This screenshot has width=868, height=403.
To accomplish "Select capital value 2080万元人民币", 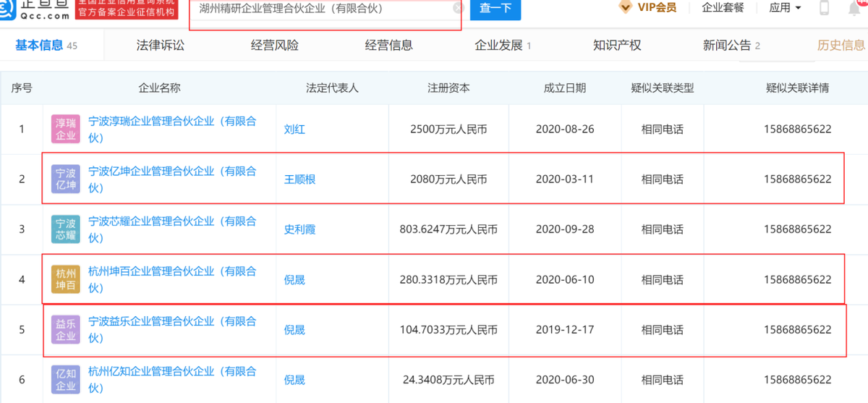I will click(x=448, y=179).
